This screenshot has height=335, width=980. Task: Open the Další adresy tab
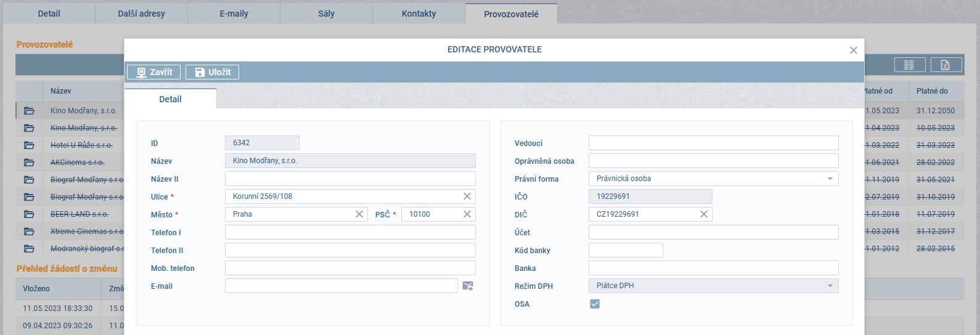click(x=141, y=14)
